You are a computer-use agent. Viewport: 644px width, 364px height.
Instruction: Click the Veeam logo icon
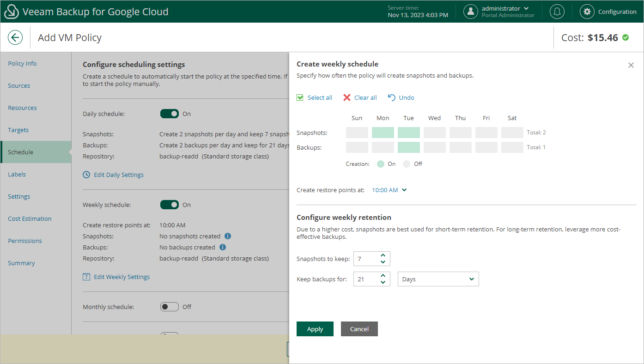click(12, 12)
